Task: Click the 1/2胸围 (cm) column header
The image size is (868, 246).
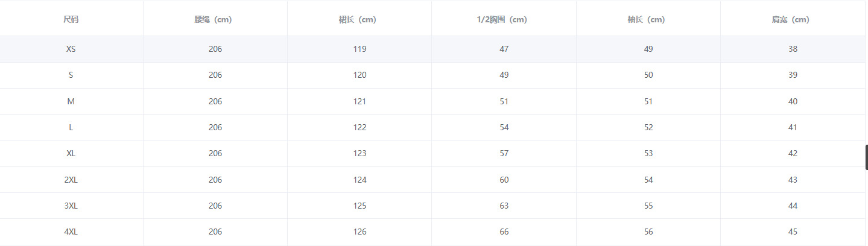Action: tap(504, 19)
